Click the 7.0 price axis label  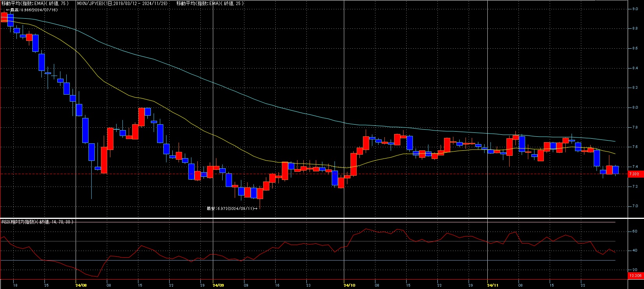point(635,206)
